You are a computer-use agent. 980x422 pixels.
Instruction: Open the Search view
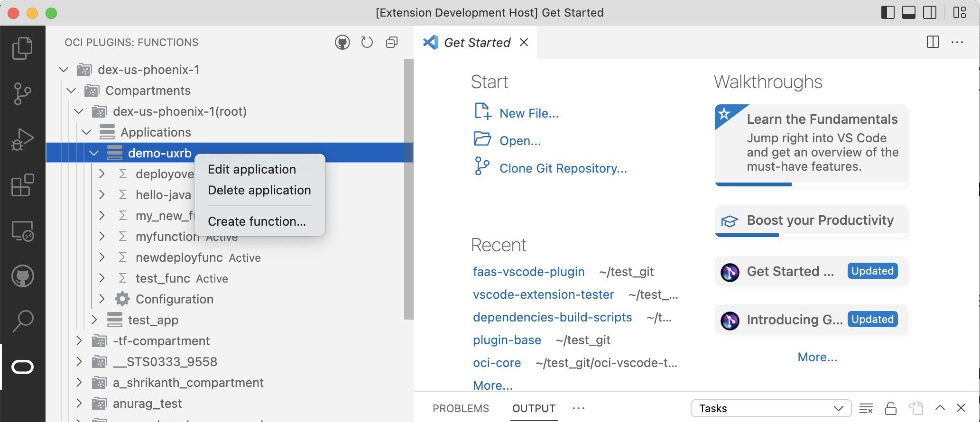click(x=22, y=321)
